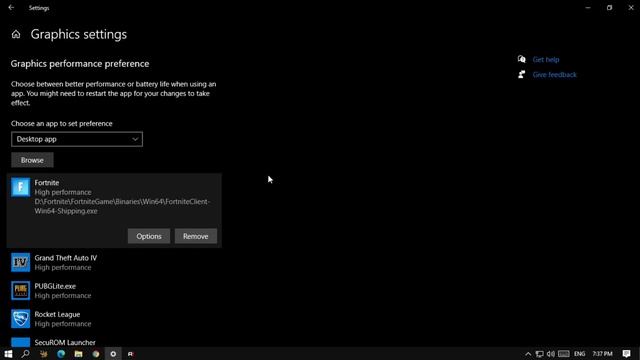The image size is (640, 360).
Task: Click the Options button for Fortnite
Action: [149, 236]
